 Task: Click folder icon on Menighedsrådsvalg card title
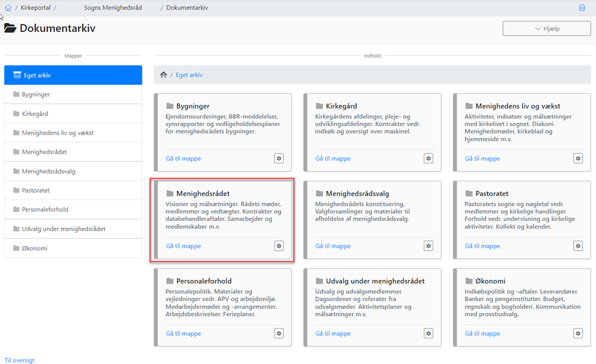(319, 193)
